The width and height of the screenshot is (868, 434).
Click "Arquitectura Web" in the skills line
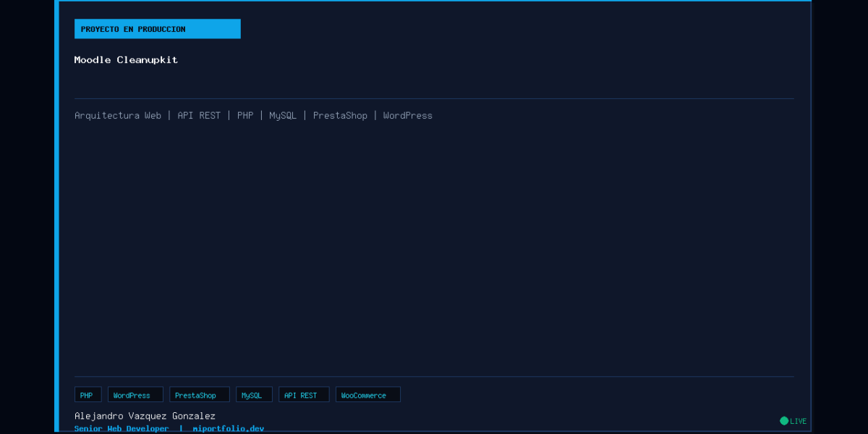tap(118, 116)
